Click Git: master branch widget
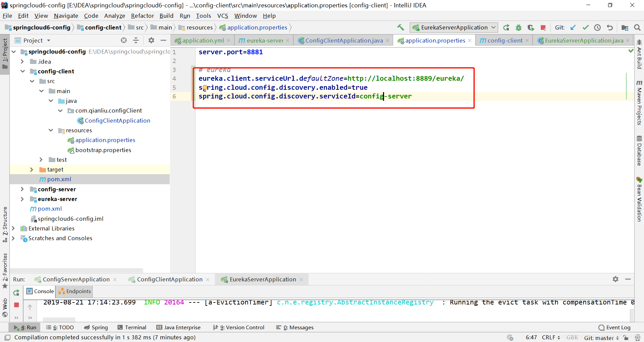The height and width of the screenshot is (342, 644). point(601,338)
